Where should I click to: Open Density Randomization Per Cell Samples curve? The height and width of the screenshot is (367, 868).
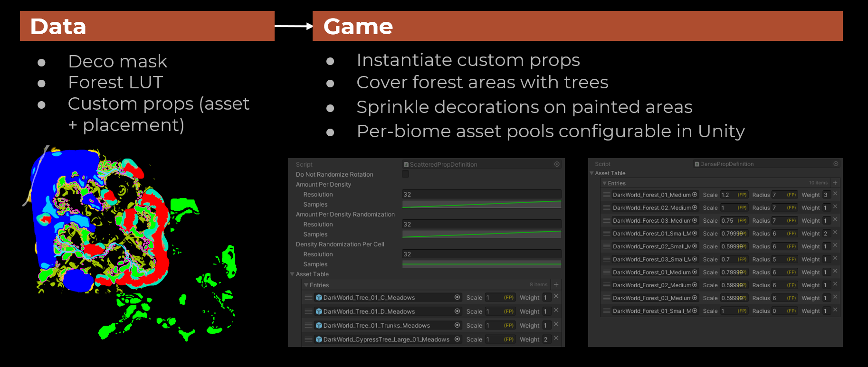point(481,264)
